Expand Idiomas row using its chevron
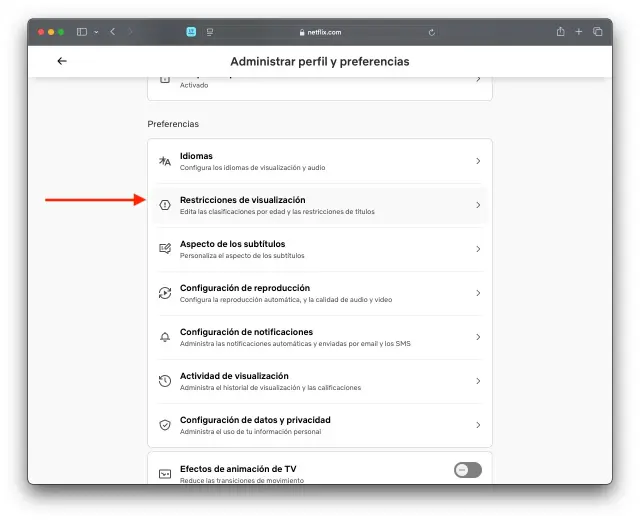 tap(478, 161)
